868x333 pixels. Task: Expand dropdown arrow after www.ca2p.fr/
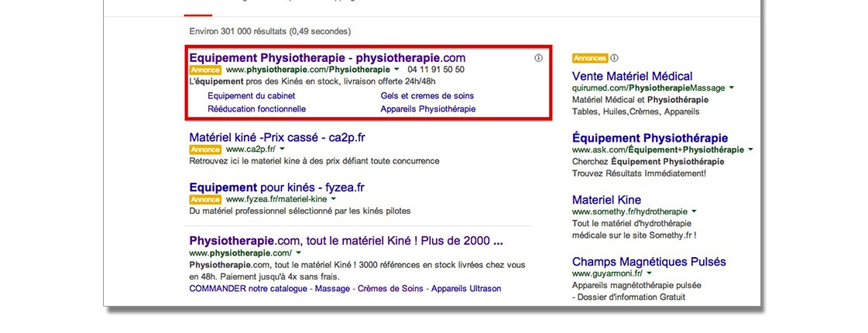(x=282, y=149)
